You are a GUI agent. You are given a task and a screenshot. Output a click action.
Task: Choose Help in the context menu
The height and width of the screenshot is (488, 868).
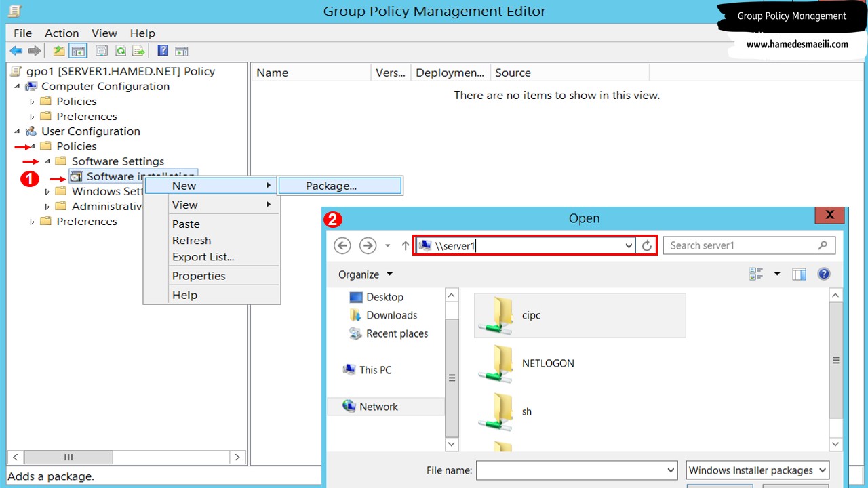click(x=212, y=295)
